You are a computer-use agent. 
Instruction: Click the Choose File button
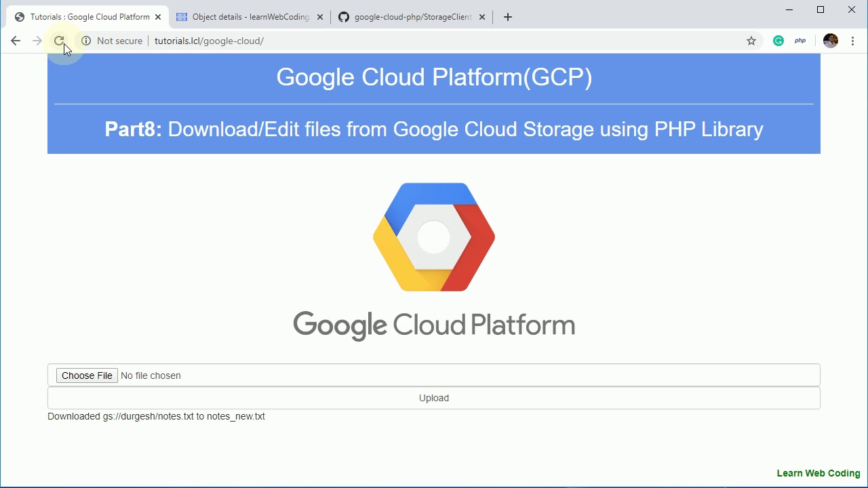pos(87,375)
